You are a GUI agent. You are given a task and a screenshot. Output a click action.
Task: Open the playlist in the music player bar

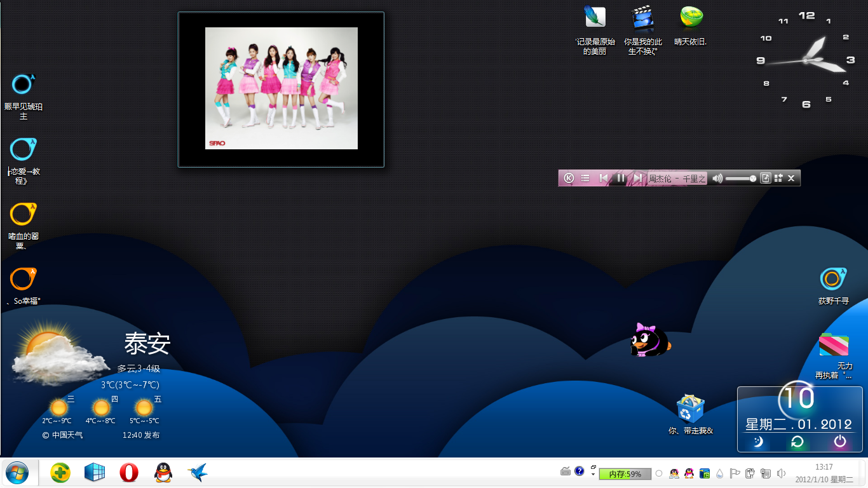tap(585, 179)
